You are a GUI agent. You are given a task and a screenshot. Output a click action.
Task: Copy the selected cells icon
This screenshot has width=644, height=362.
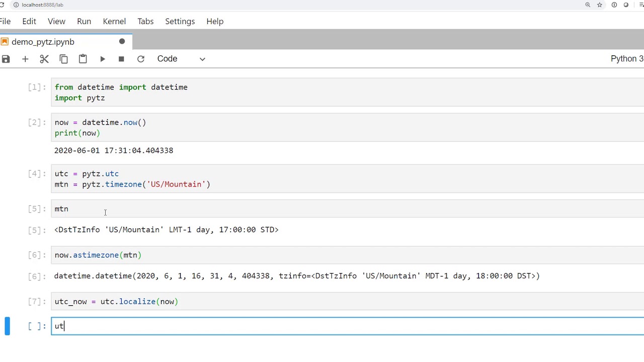point(63,59)
